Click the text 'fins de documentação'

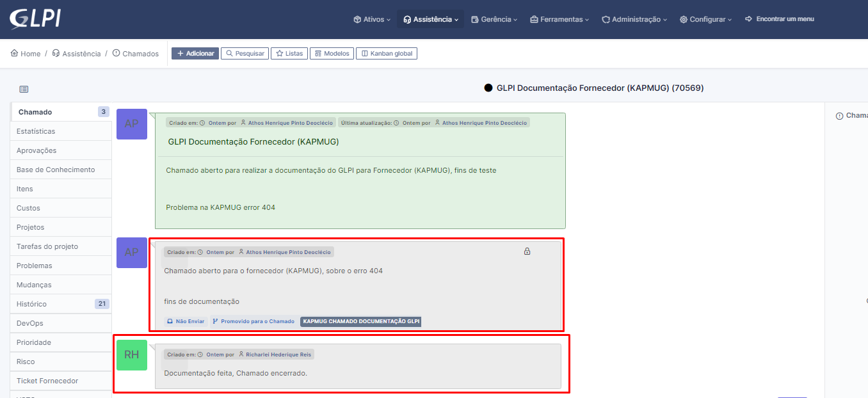(x=202, y=301)
